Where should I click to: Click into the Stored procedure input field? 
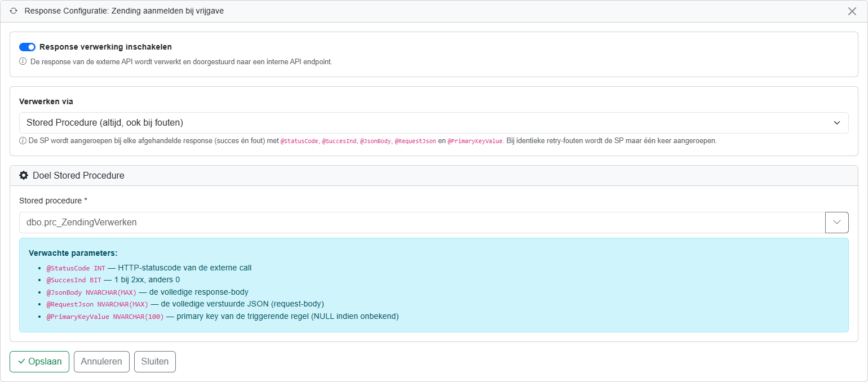(x=422, y=223)
